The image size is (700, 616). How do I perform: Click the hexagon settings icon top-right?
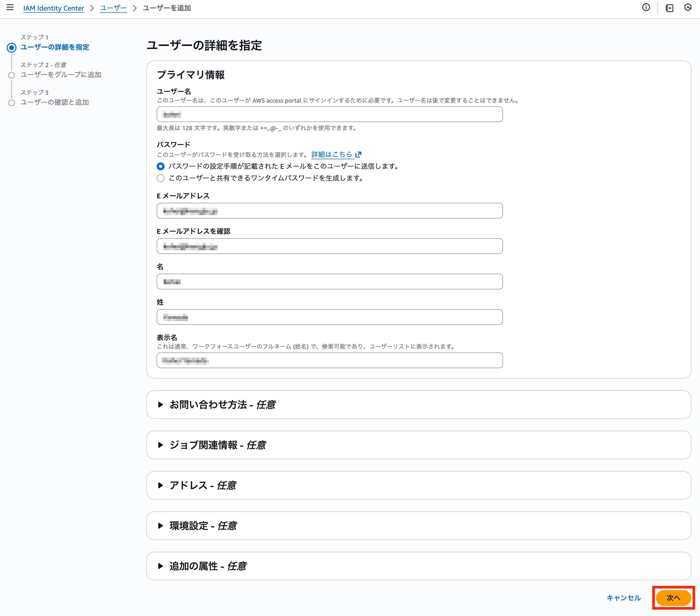pos(688,8)
